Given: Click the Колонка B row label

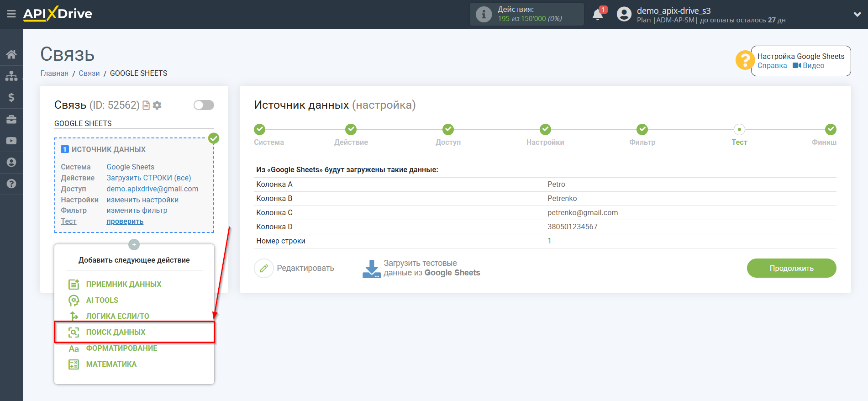Looking at the screenshot, I should click(x=274, y=198).
